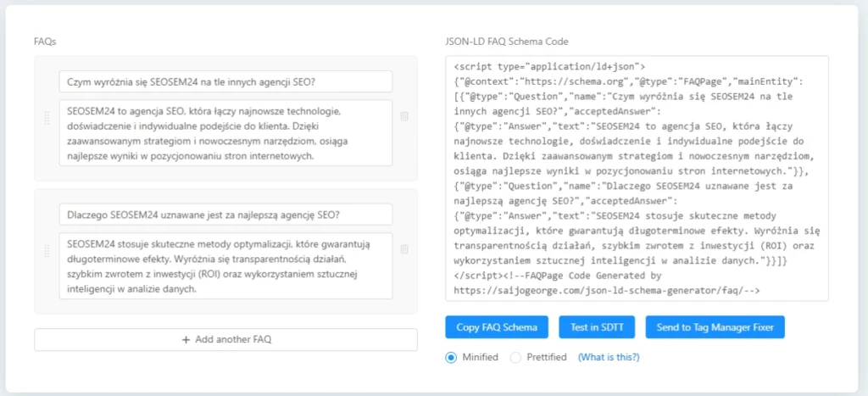Click the 'JSON-LD FAQ Schema Code' heading
The image size is (868, 396).
click(x=507, y=42)
